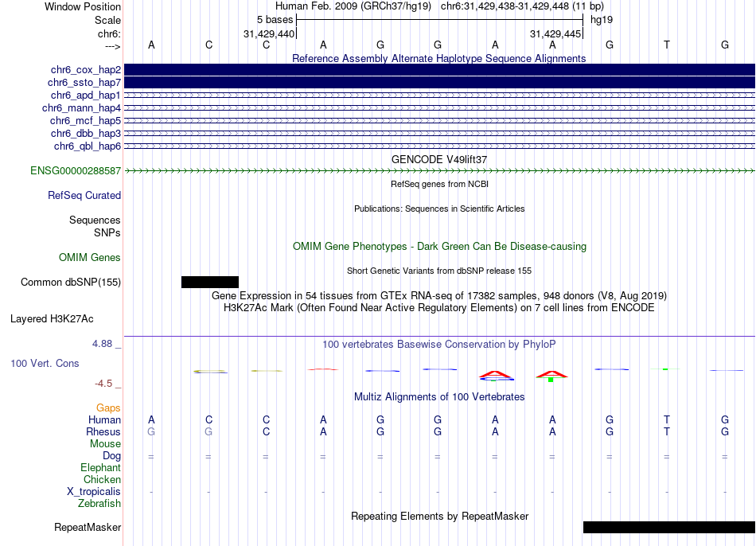Select the Zebrafish species row label

pos(99,503)
